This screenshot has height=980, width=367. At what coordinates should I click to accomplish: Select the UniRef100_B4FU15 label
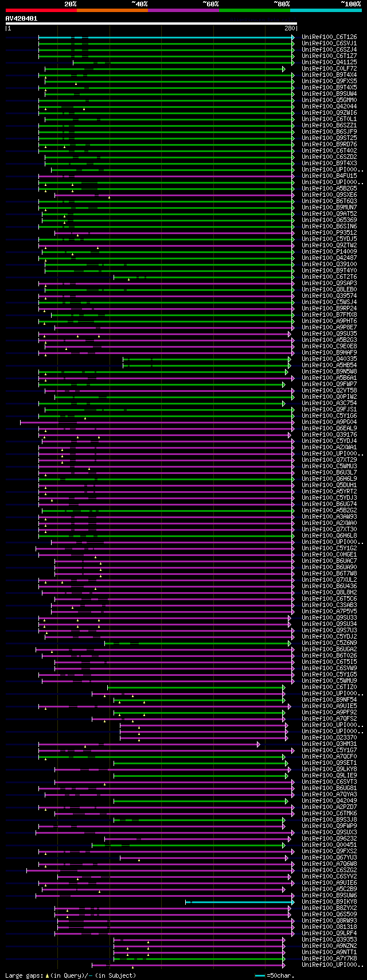[x=329, y=176]
